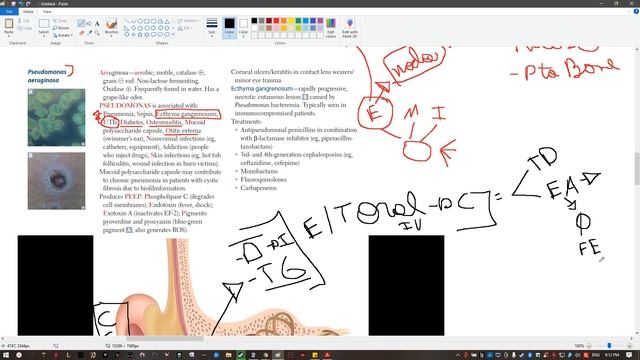Choose the Right arrow shape
This screenshot has width=640, height=360.
click(153, 28)
